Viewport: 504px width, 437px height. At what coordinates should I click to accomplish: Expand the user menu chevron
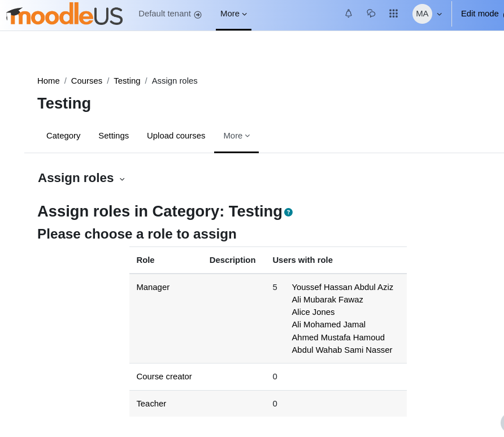coord(440,14)
